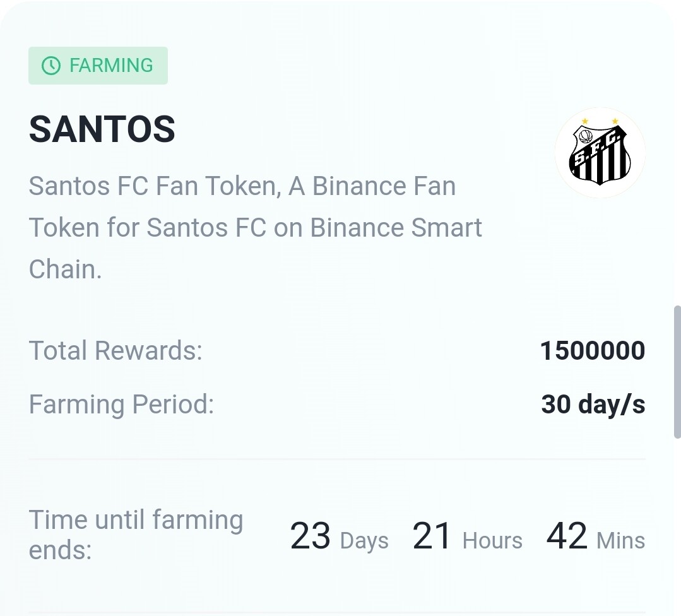Click the divider line below Farming Period
Image resolution: width=681 pixels, height=616 pixels.
337,459
